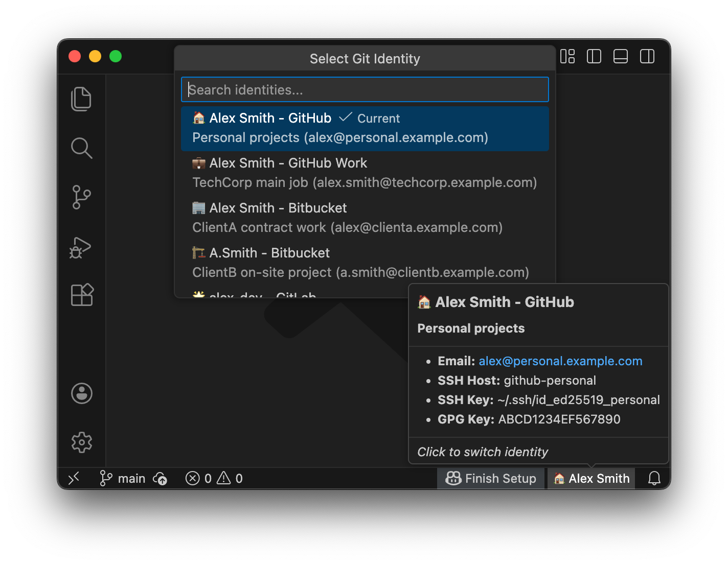Toggle the secondary side bar layout button
Image resolution: width=728 pixels, height=565 pixels.
coord(647,56)
